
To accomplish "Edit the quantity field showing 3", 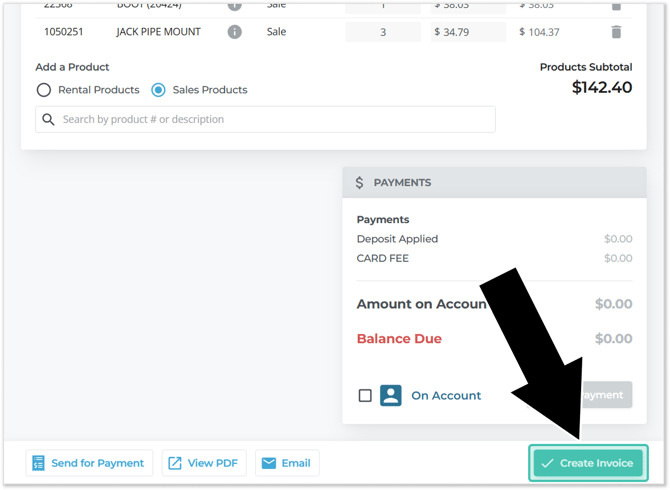I will coord(383,32).
